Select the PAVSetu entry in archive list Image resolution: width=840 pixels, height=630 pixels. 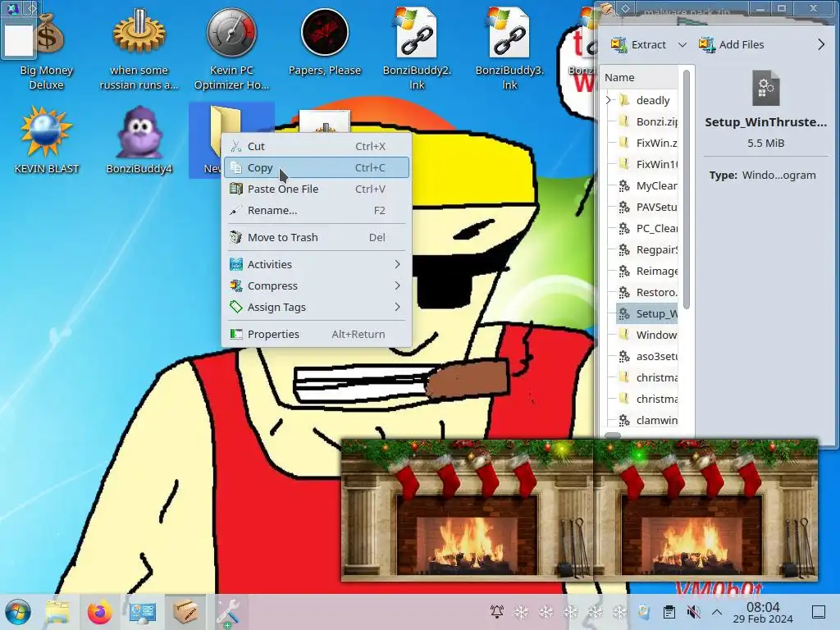click(647, 207)
